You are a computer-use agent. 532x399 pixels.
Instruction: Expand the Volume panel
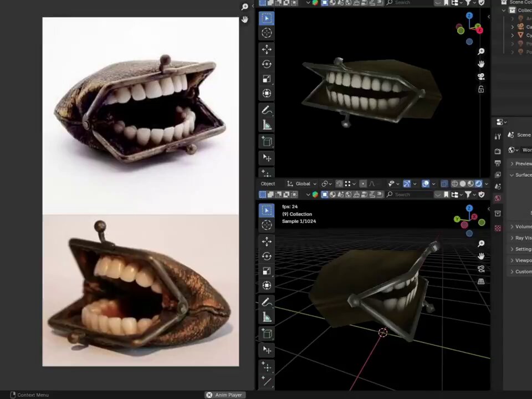pyautogui.click(x=521, y=226)
